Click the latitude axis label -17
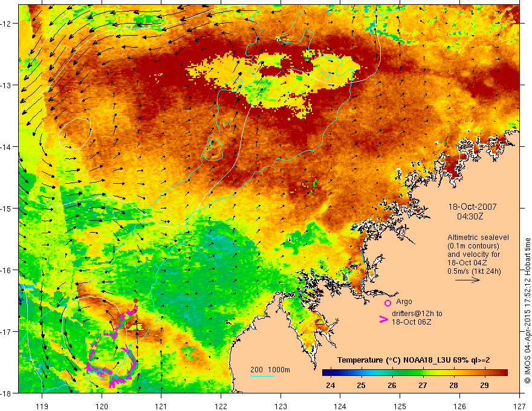Screen dimensions: 532x411 pyautogui.click(x=7, y=332)
